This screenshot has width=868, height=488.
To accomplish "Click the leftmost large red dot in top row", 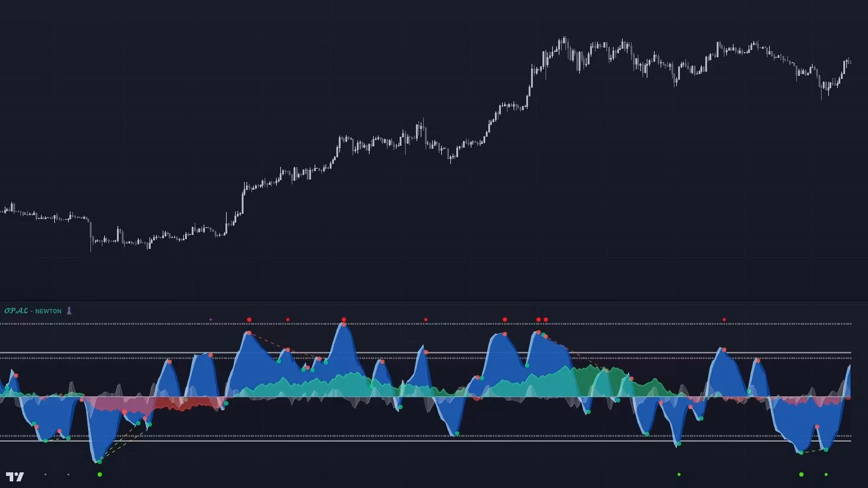I will [249, 319].
